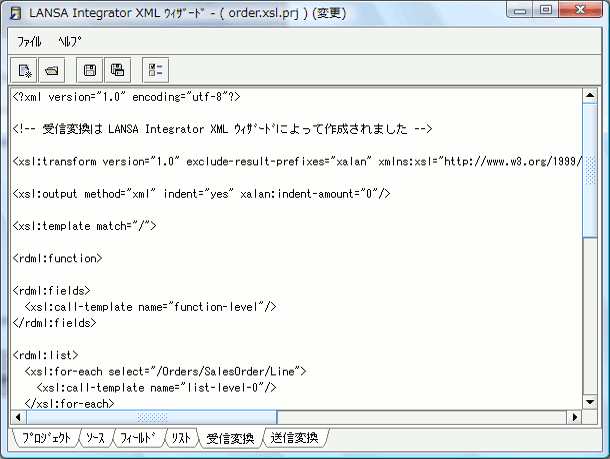
Task: Switch to the リスト tab
Action: [x=181, y=438]
